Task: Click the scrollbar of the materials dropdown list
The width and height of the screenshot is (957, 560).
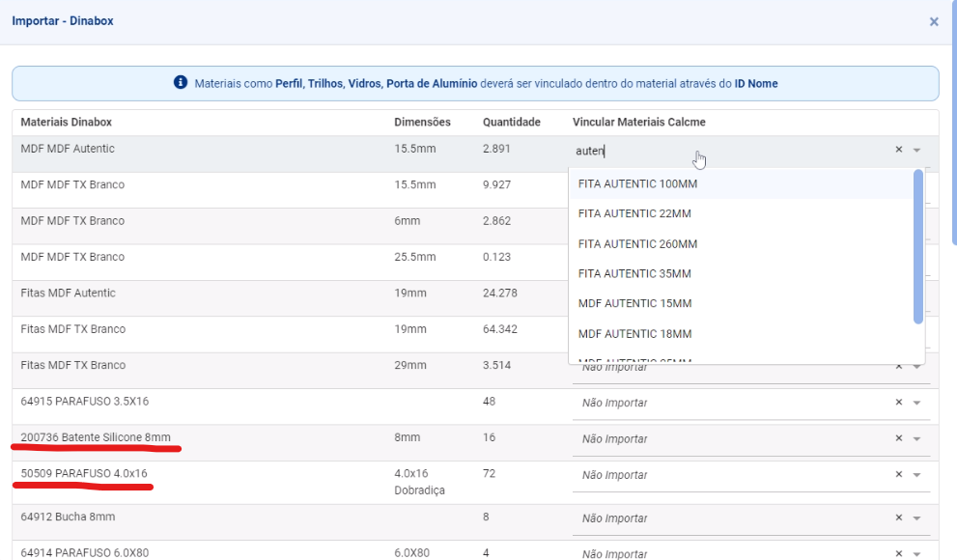Action: pyautogui.click(x=918, y=246)
